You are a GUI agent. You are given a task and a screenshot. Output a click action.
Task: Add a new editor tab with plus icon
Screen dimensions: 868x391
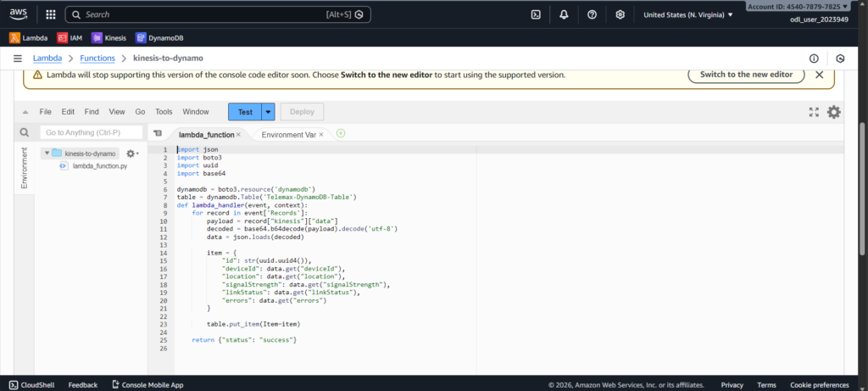point(341,133)
